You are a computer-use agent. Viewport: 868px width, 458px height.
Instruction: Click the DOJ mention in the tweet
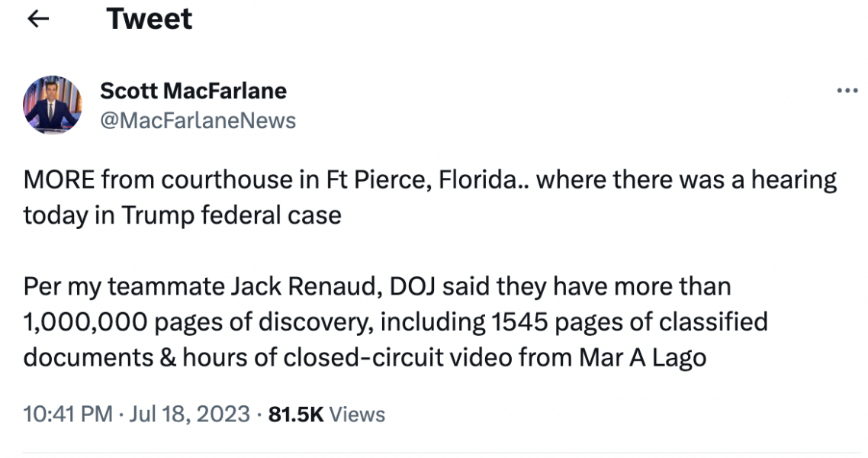pos(415,286)
